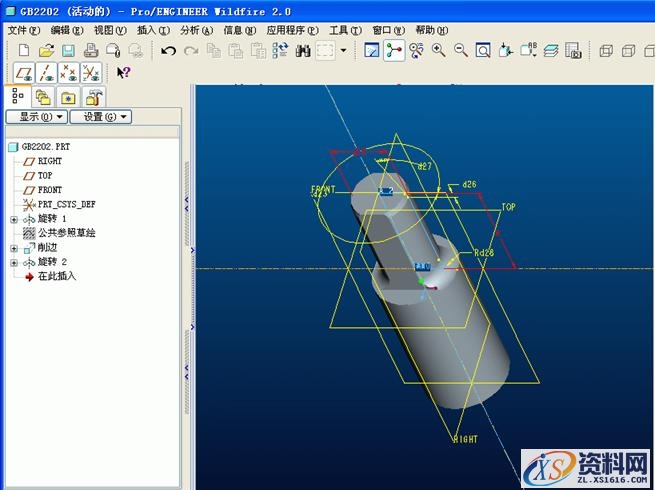Expand the 削边 feature node
The width and height of the screenshot is (655, 490).
14,247
